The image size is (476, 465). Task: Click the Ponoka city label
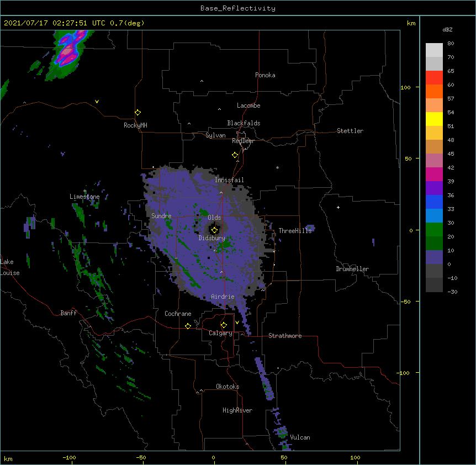pyautogui.click(x=265, y=75)
